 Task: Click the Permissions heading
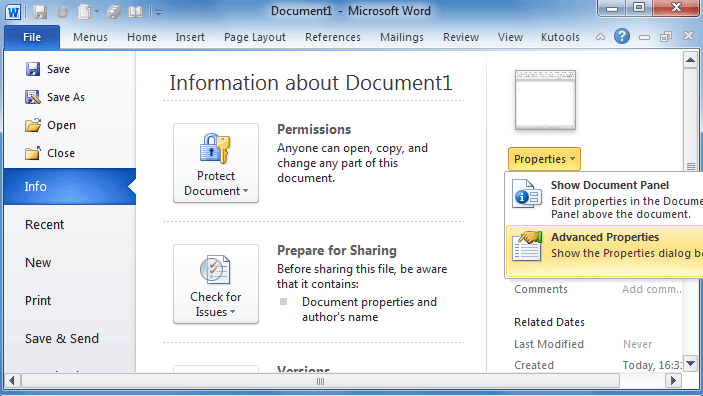tap(314, 130)
